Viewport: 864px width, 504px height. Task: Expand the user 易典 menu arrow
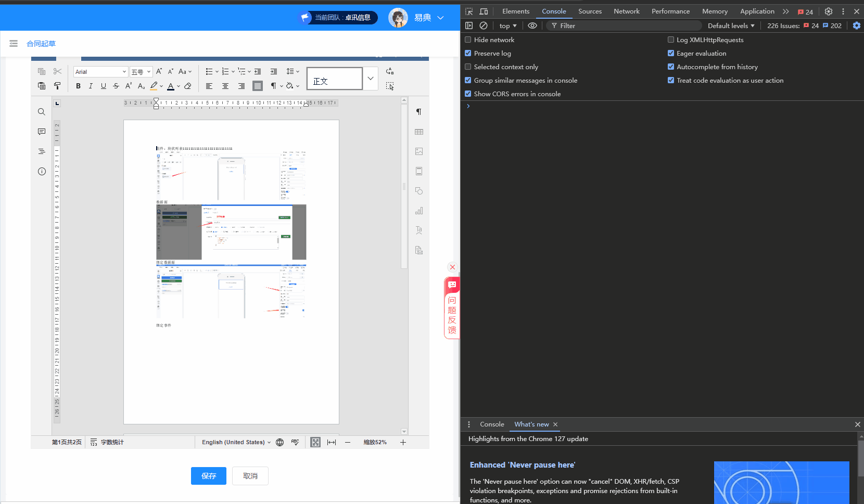click(440, 18)
